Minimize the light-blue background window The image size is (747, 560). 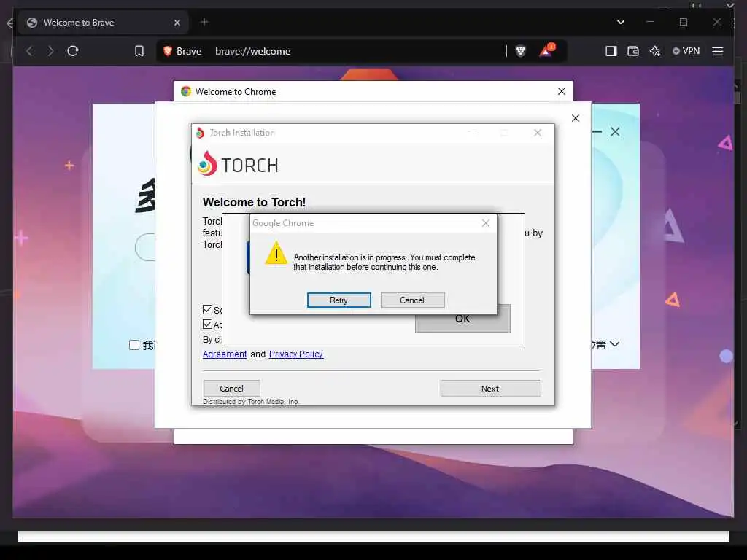click(x=597, y=131)
